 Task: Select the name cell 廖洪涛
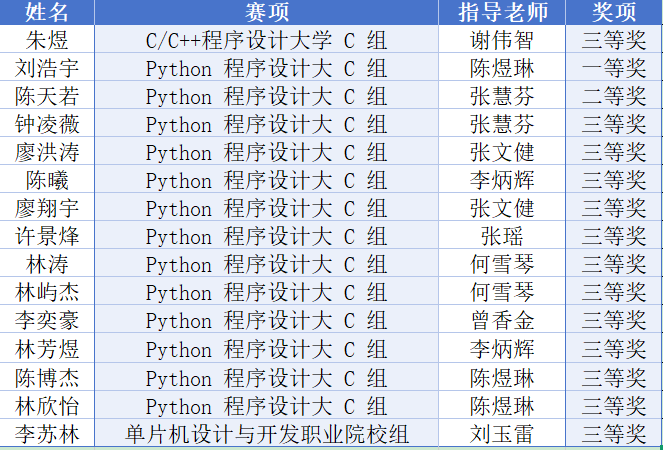click(47, 151)
